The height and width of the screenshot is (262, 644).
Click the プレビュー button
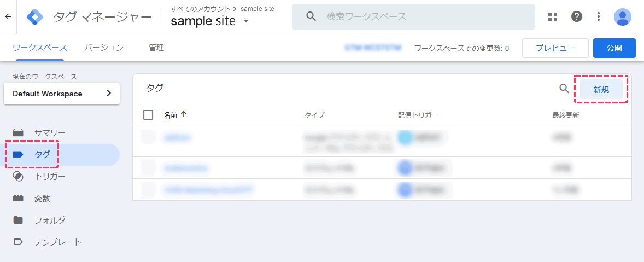555,48
